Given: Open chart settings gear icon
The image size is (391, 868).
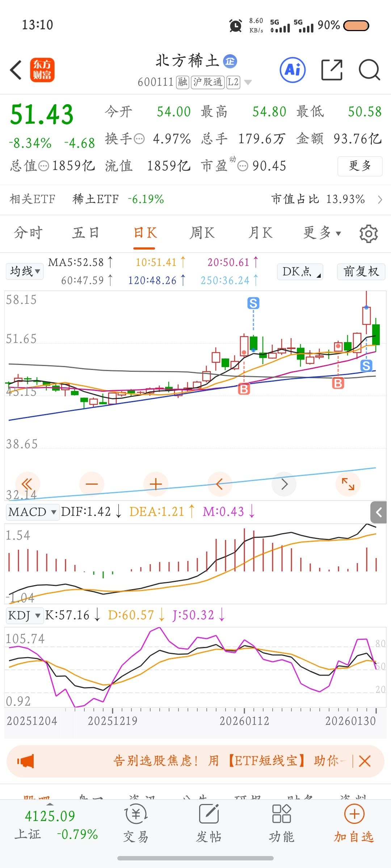Looking at the screenshot, I should pos(369,234).
